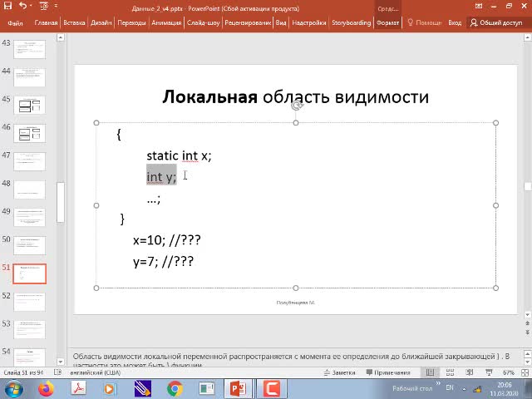532x399 pixels.
Task: Click the rotation handle above the text box
Action: click(x=297, y=106)
